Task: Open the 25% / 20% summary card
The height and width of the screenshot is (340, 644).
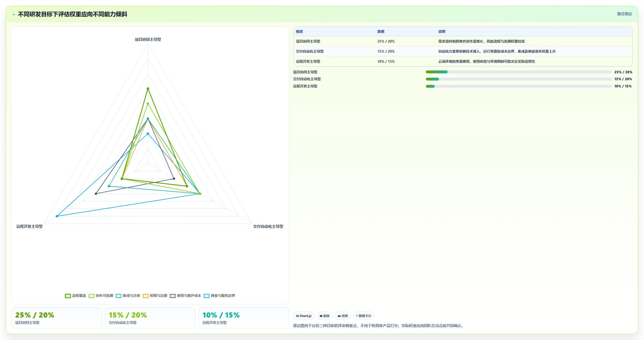Action: [x=57, y=318]
